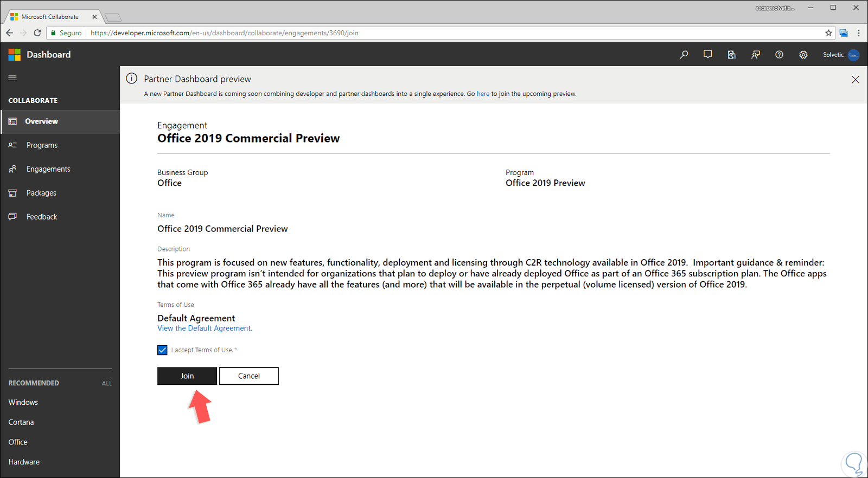Click the Solvetic user name in the header

point(833,55)
